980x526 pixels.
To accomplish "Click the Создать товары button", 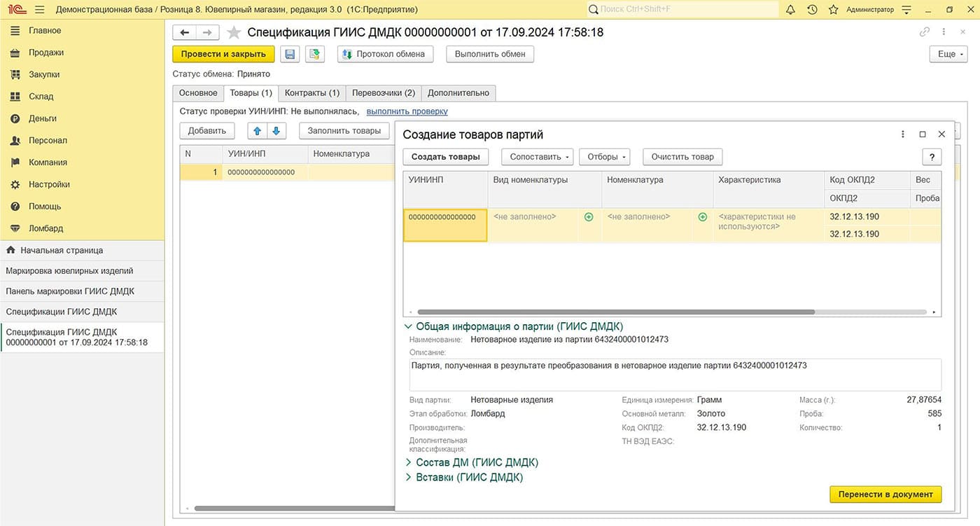I will 445,157.
